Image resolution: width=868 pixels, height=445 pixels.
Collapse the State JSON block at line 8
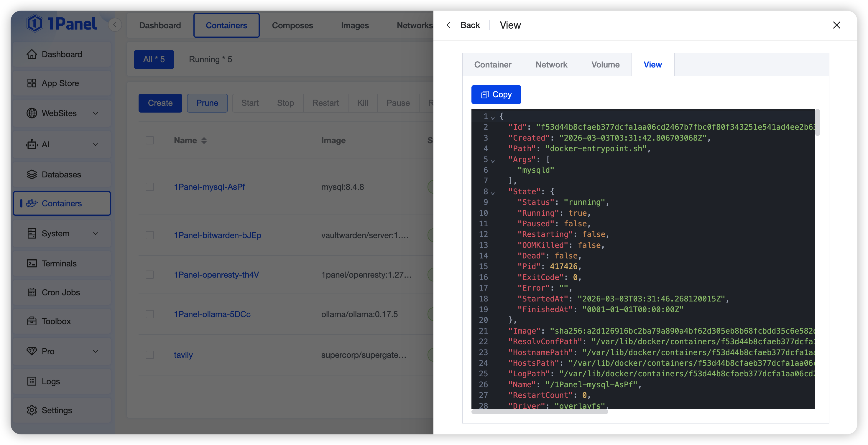pyautogui.click(x=493, y=193)
